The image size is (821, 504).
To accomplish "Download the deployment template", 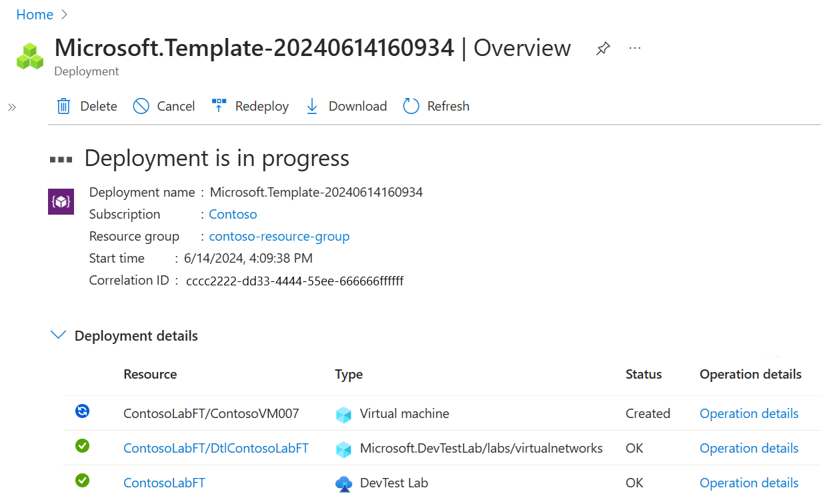I will [x=346, y=107].
